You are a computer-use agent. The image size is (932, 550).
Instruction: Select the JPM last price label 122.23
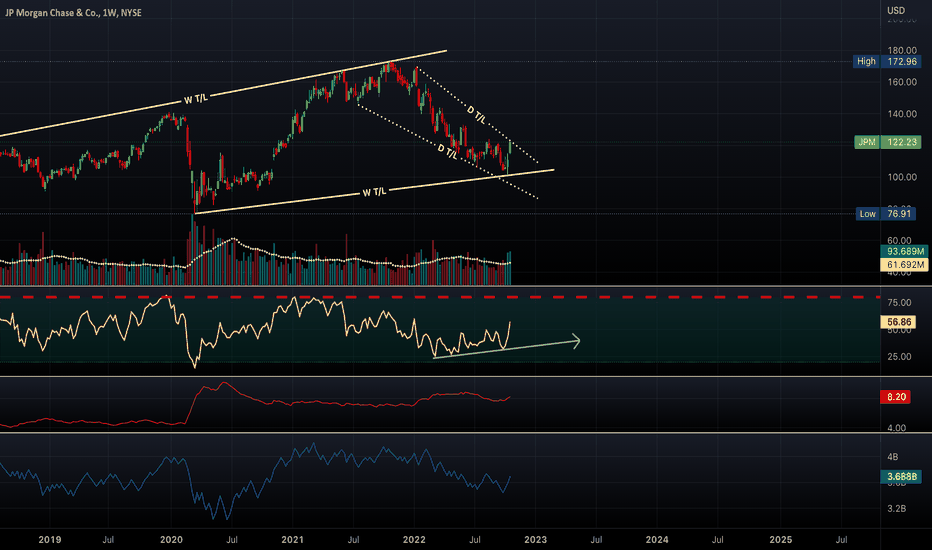coord(901,142)
